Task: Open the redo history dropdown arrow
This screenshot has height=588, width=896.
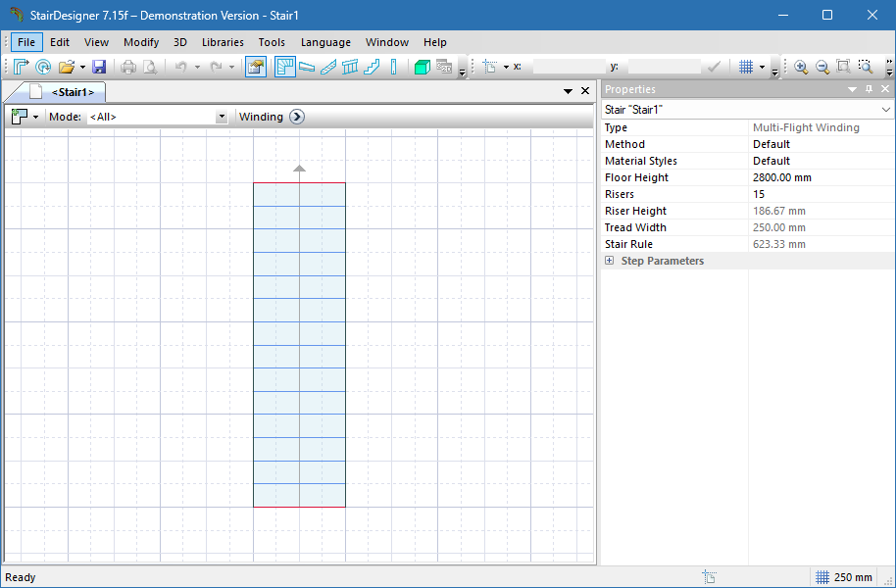Action: tap(231, 67)
